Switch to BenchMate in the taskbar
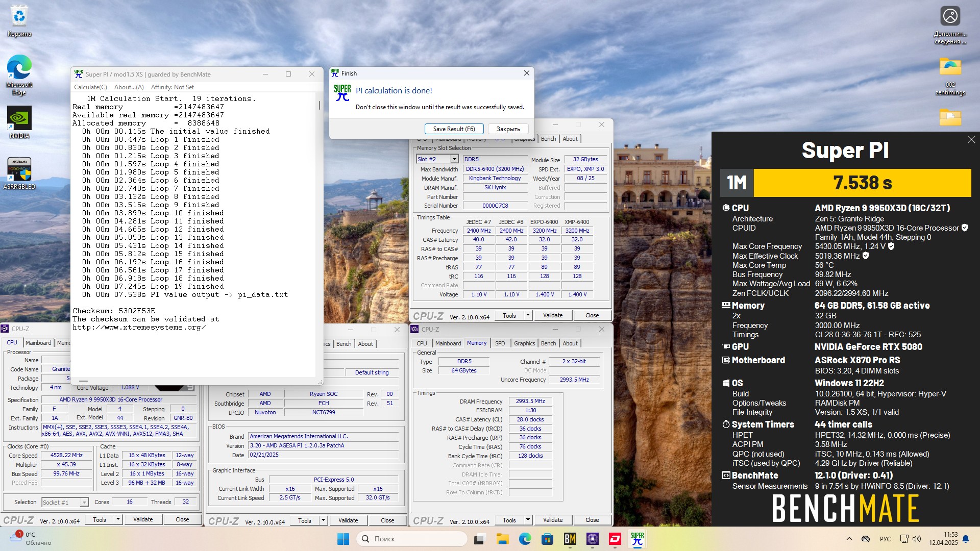The height and width of the screenshot is (551, 980). 570,539
